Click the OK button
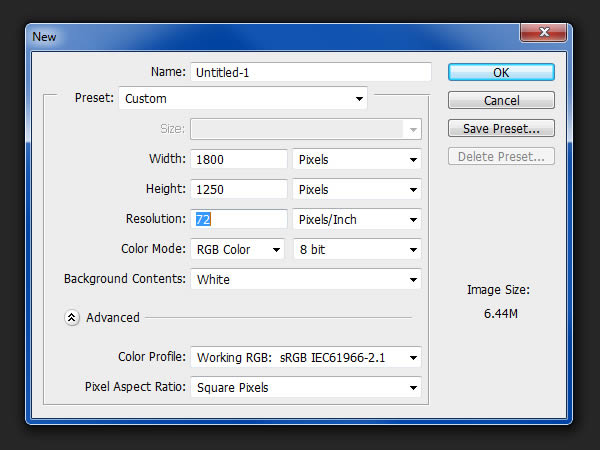Image resolution: width=600 pixels, height=450 pixels. (x=501, y=72)
